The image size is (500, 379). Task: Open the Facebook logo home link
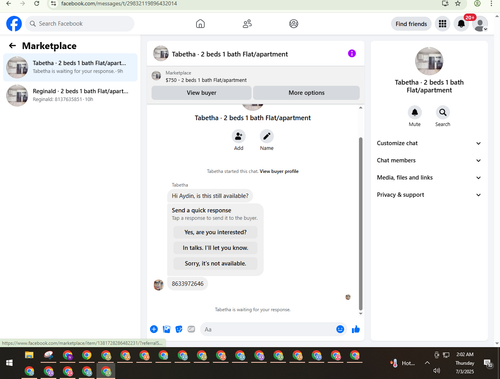[14, 24]
